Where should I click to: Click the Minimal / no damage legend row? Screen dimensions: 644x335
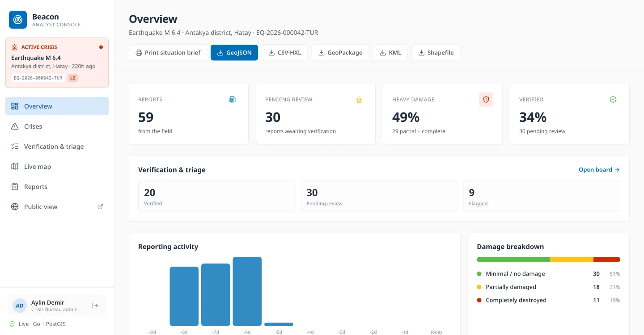click(549, 274)
